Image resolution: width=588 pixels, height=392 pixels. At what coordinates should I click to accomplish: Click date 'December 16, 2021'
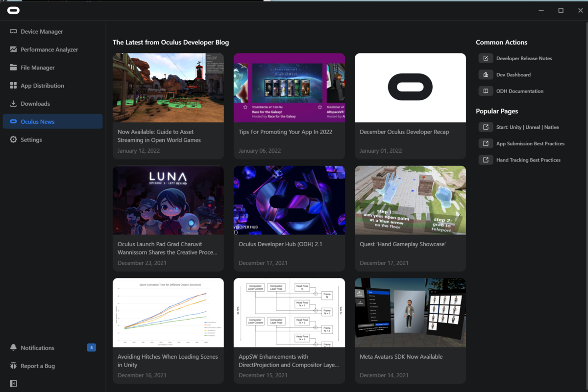142,375
